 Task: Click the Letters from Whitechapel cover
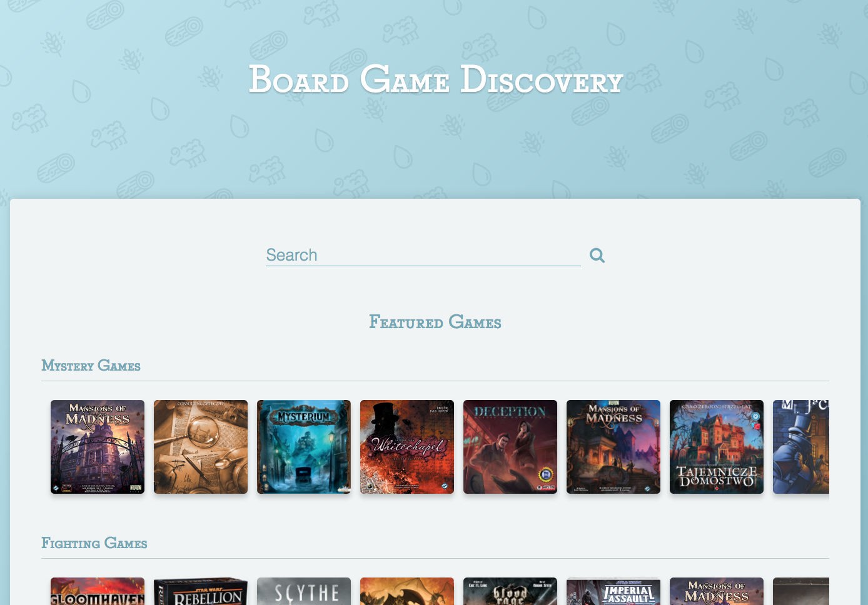click(x=406, y=446)
